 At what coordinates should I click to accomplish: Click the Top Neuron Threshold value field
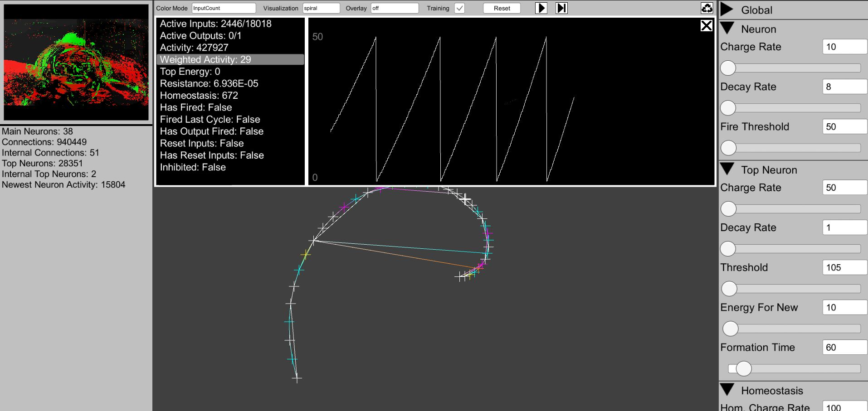click(x=844, y=268)
